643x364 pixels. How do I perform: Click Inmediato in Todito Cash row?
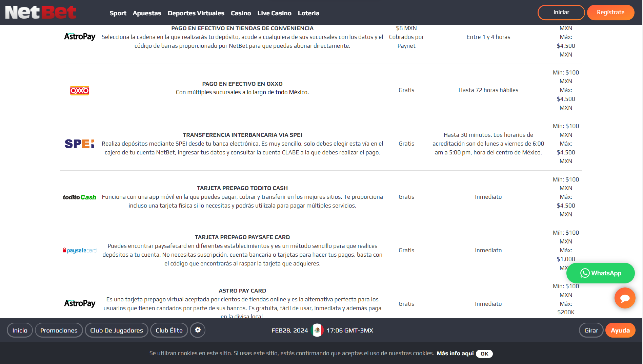[x=488, y=197]
